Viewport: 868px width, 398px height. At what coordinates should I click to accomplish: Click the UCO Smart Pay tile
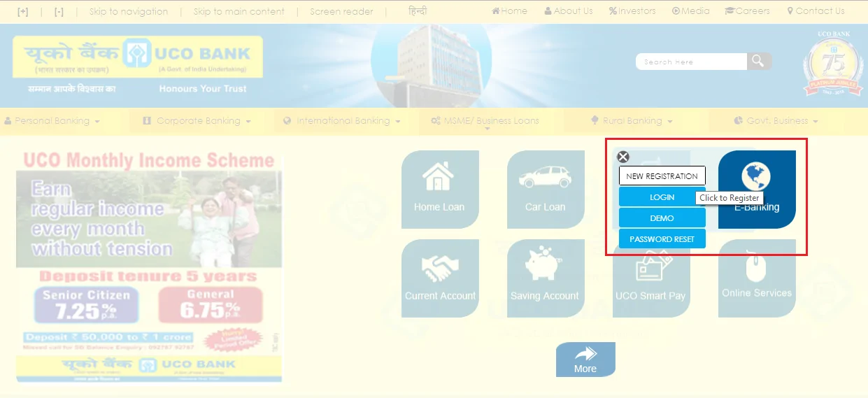(x=651, y=278)
